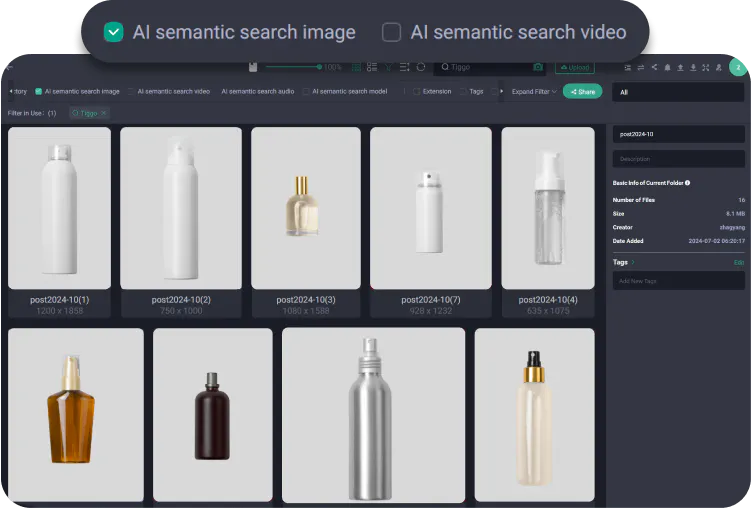Click the share icon in top-right toolbar

tap(654, 68)
